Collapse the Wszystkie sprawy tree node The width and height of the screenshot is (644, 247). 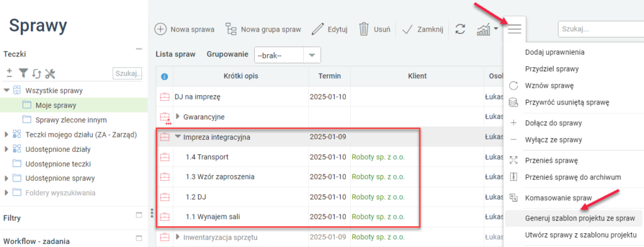click(6, 90)
